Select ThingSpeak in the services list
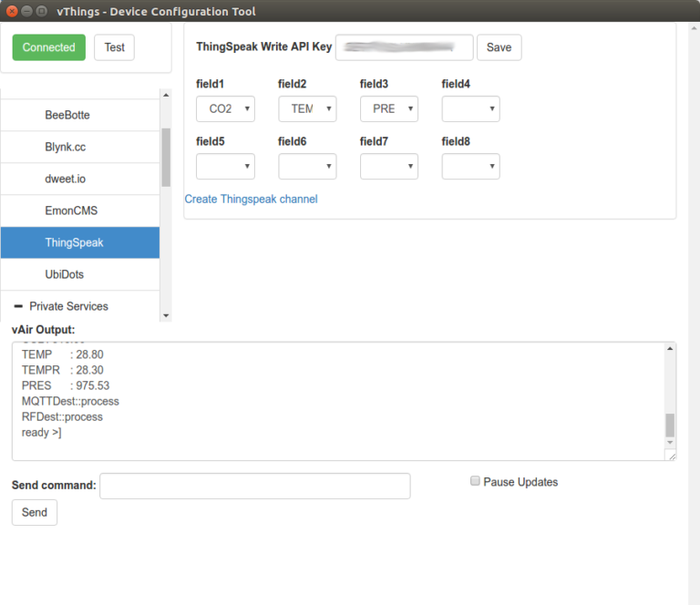Screen dimensions: 700x605 pos(80,242)
